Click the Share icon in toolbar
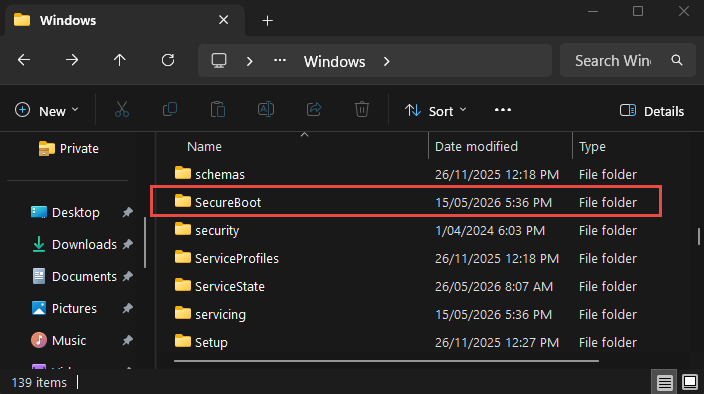Image resolution: width=704 pixels, height=394 pixels. (x=314, y=109)
